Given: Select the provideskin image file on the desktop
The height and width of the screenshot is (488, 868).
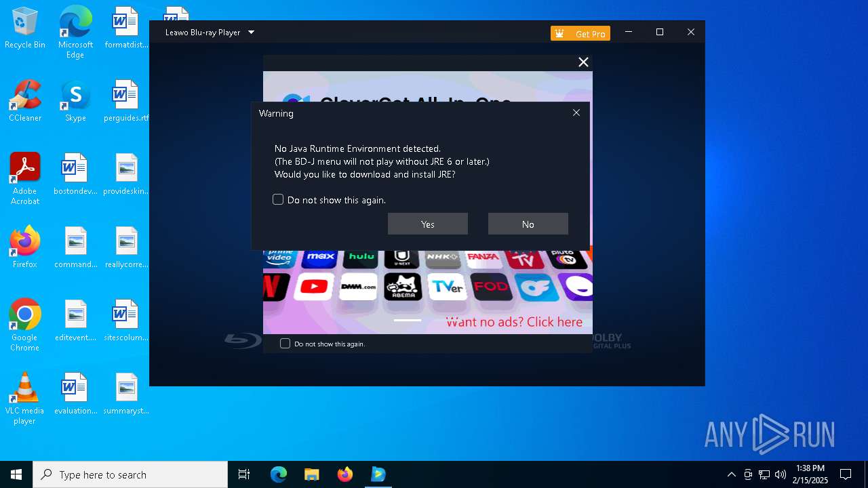Looking at the screenshot, I should tap(125, 174).
